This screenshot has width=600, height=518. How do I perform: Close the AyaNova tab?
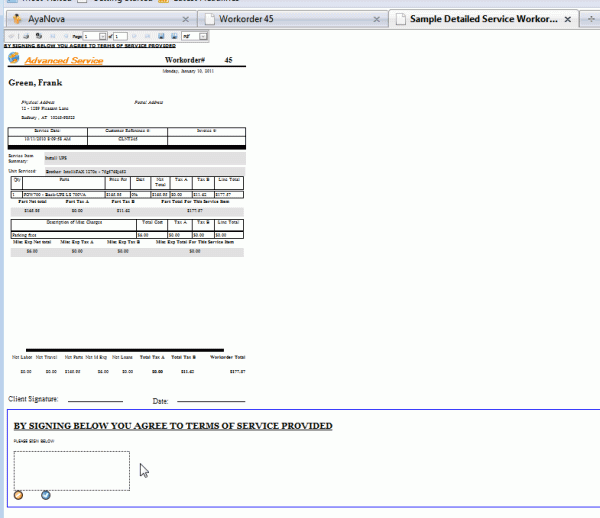click(x=186, y=19)
